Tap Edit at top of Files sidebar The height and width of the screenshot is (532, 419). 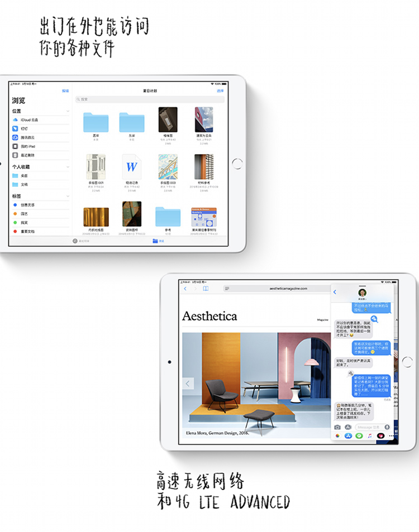(65, 90)
